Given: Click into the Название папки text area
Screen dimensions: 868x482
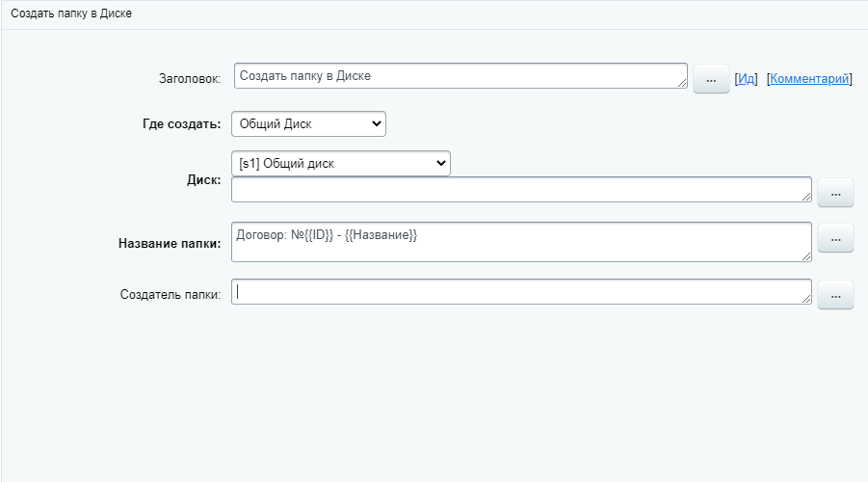Looking at the screenshot, I should point(520,241).
